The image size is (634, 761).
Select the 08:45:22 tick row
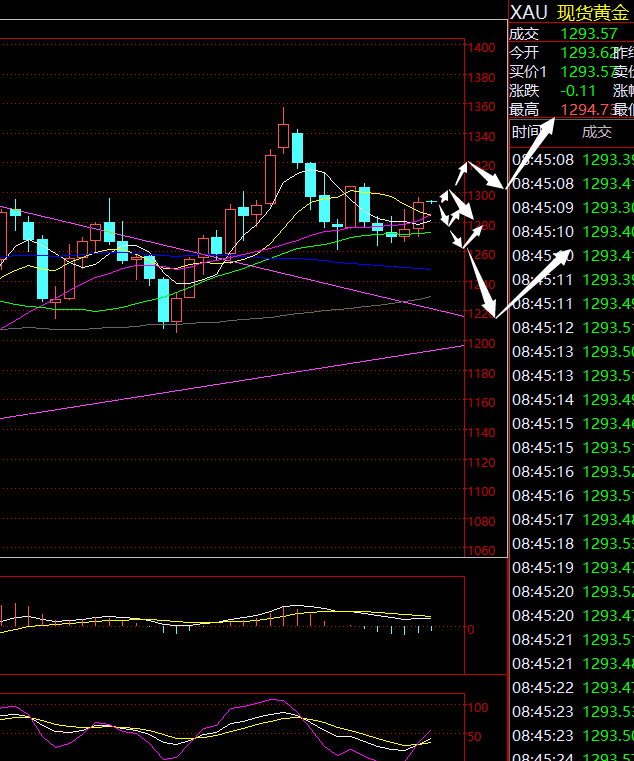click(572, 688)
